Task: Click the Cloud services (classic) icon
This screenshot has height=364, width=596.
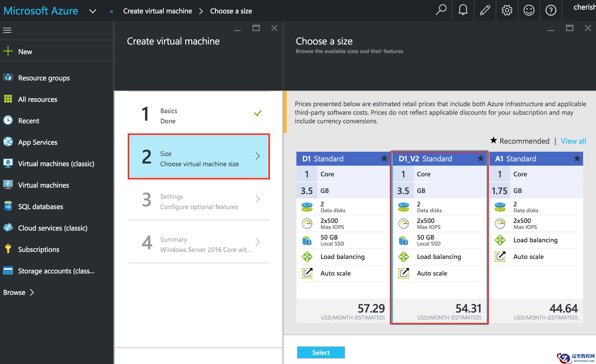Action: (x=8, y=228)
